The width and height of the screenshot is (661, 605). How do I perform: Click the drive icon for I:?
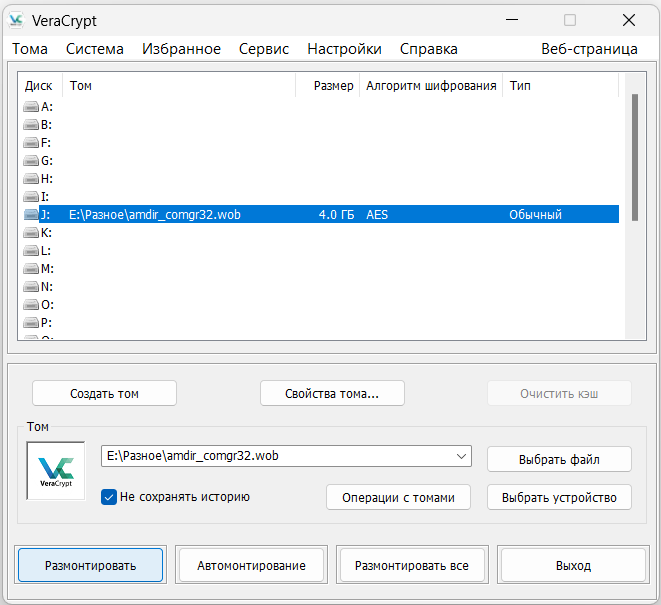(31, 197)
